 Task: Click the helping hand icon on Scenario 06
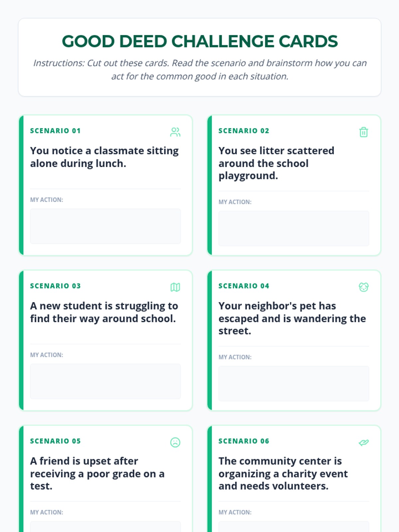tap(363, 442)
